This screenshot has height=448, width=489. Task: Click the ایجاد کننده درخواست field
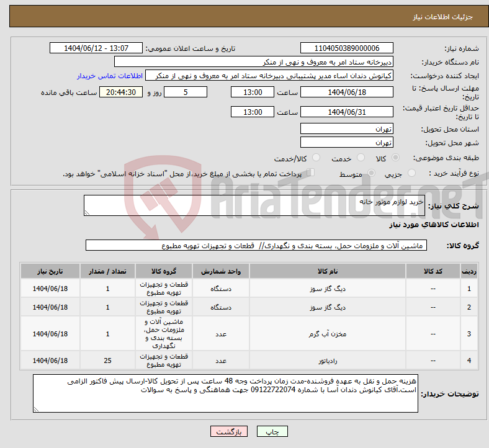tap(269, 76)
